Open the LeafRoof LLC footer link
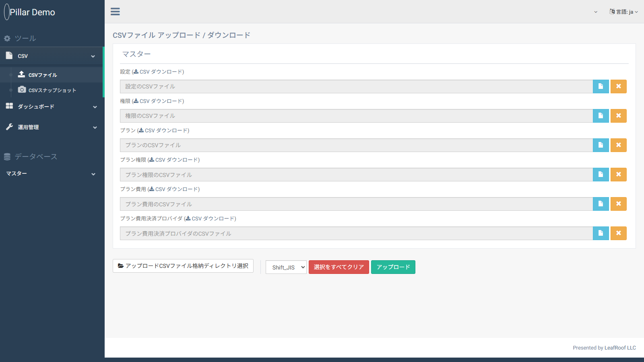 620,348
